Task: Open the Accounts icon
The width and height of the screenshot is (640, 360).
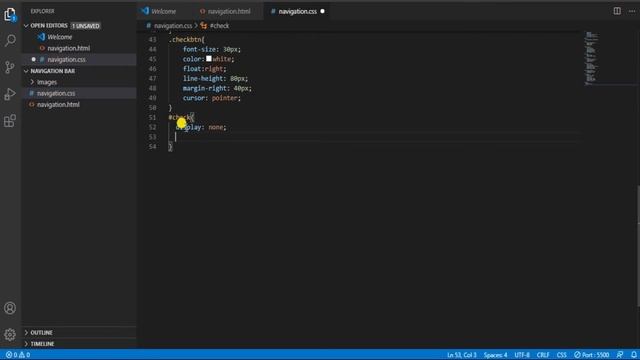Action: click(10, 308)
